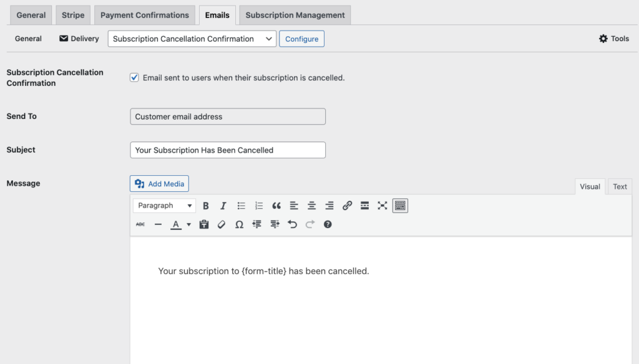This screenshot has height=364, width=639.
Task: Open keyboard shortcuts help icon
Action: [328, 224]
